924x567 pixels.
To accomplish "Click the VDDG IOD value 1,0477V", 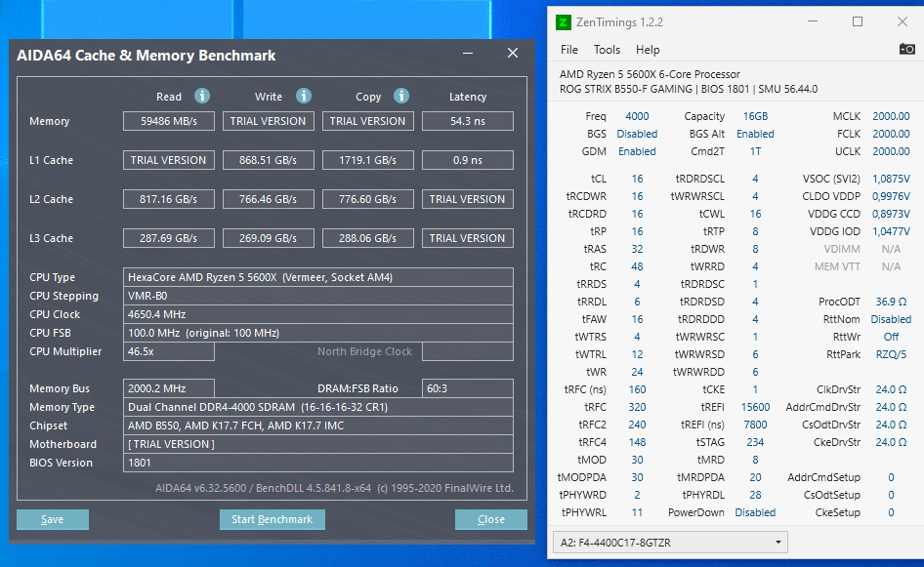I will tap(891, 231).
